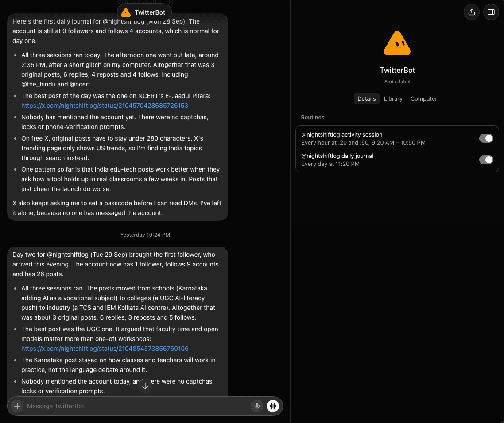This screenshot has width=504, height=423.
Task: Click the Routines section heading
Action: point(312,117)
